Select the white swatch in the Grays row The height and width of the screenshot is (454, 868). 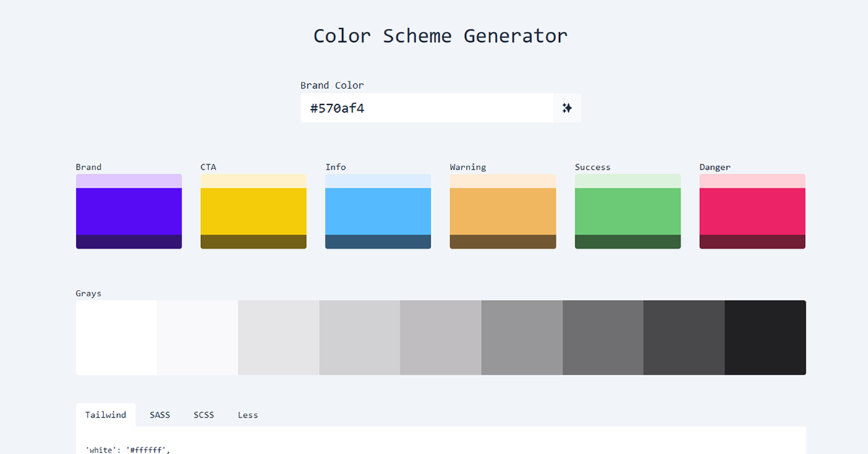tap(116, 337)
